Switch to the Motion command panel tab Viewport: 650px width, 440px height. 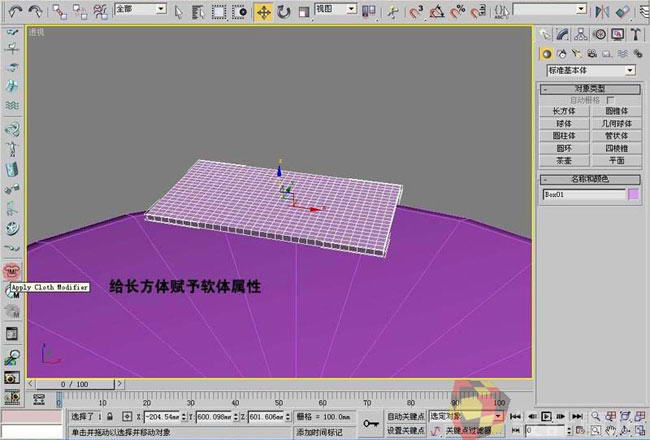click(x=599, y=34)
